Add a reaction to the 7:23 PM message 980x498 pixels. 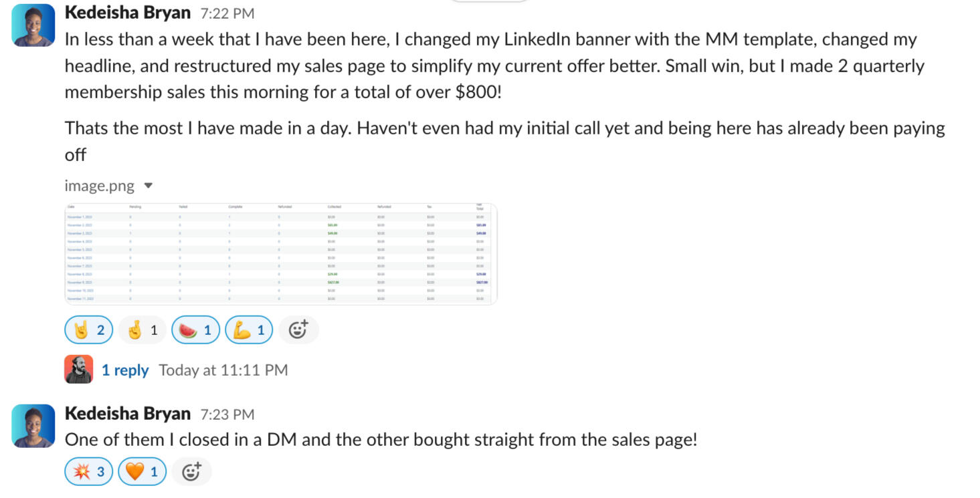tap(191, 472)
